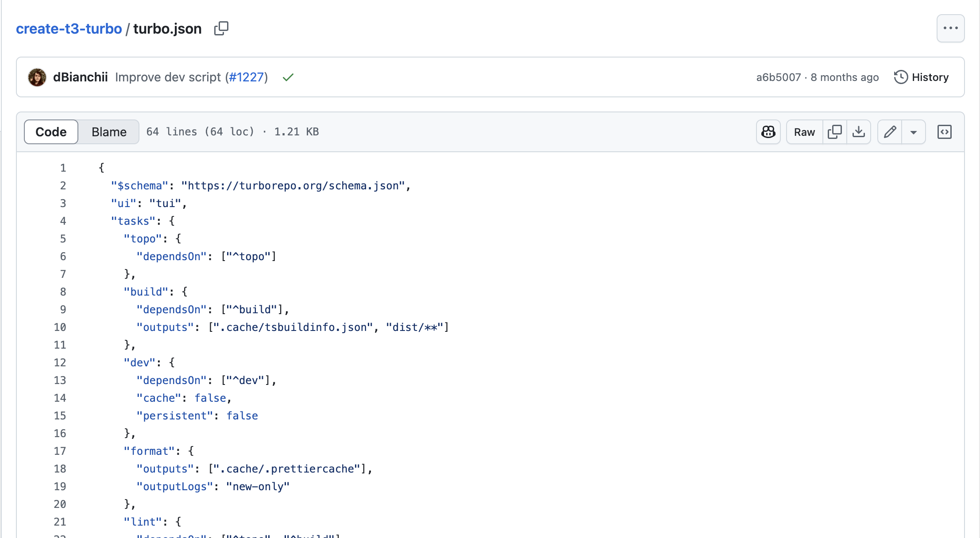Click the green commit status checkmark
The height and width of the screenshot is (538, 980).
point(288,77)
